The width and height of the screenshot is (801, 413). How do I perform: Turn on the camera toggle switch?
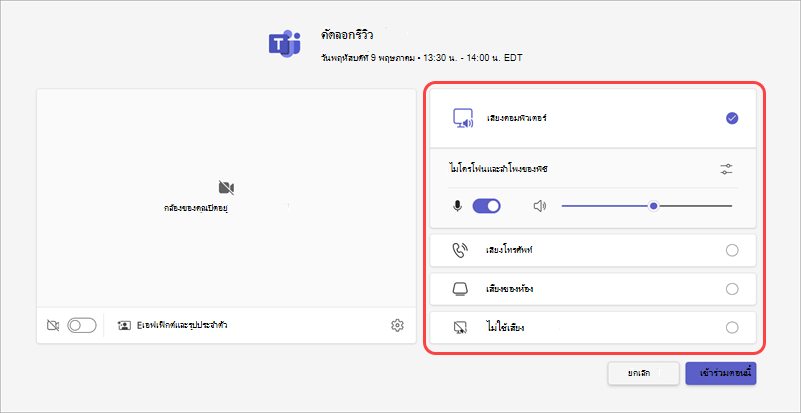[82, 325]
